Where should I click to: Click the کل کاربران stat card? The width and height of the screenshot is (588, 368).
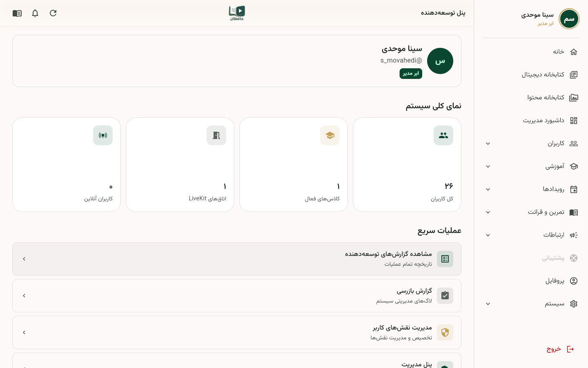(407, 165)
